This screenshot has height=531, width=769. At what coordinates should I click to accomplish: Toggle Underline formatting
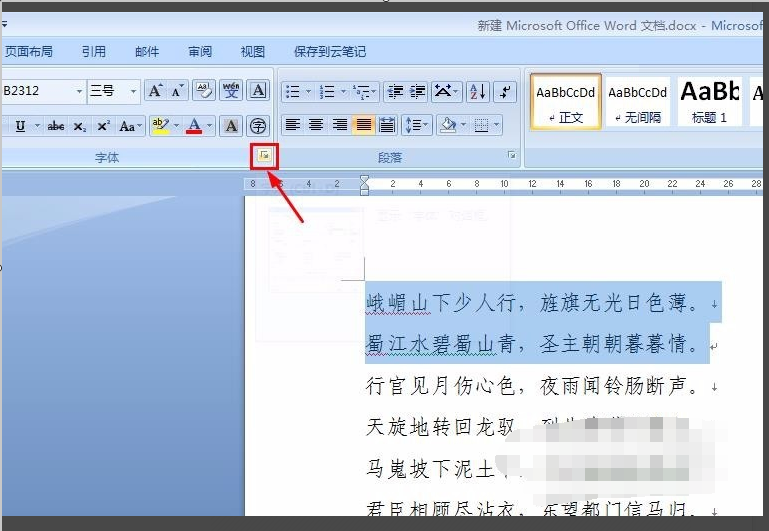pyautogui.click(x=20, y=126)
